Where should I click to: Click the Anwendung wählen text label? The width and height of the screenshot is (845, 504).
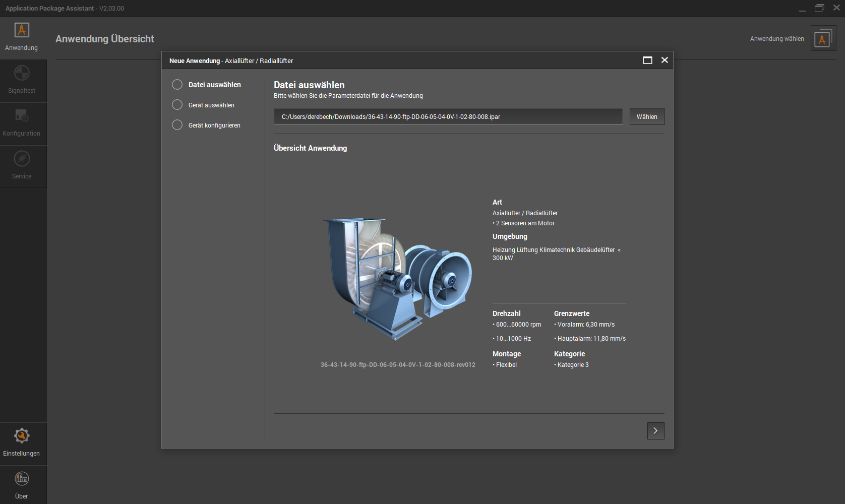tap(776, 39)
